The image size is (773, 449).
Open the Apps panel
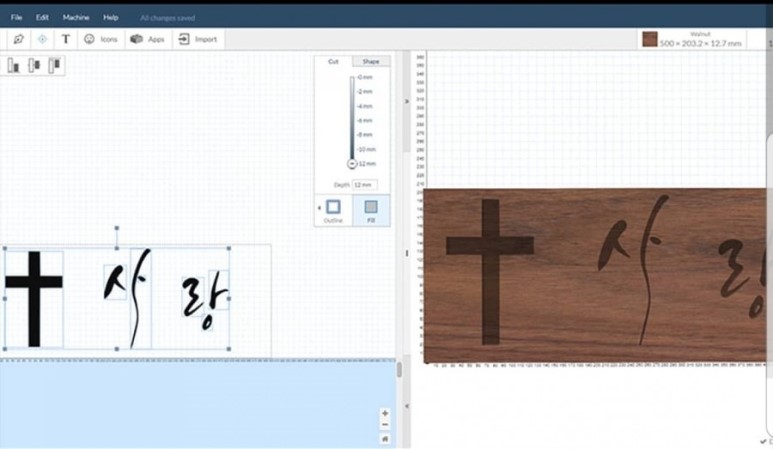click(147, 39)
